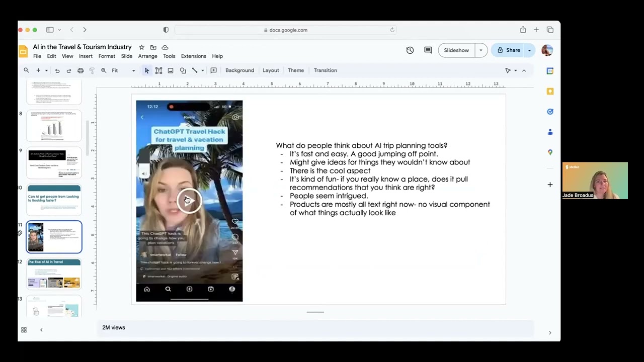The image size is (644, 362).
Task: Open Google Tasks side panel icon
Action: click(x=550, y=112)
